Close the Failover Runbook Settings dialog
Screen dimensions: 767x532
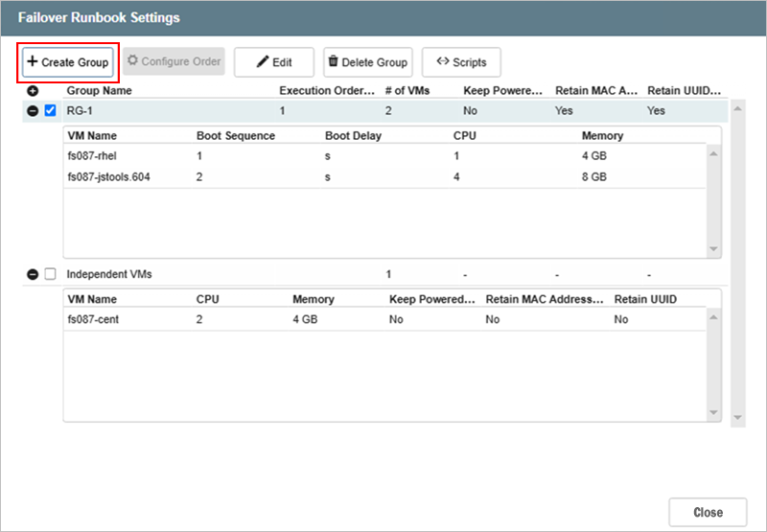tap(708, 511)
